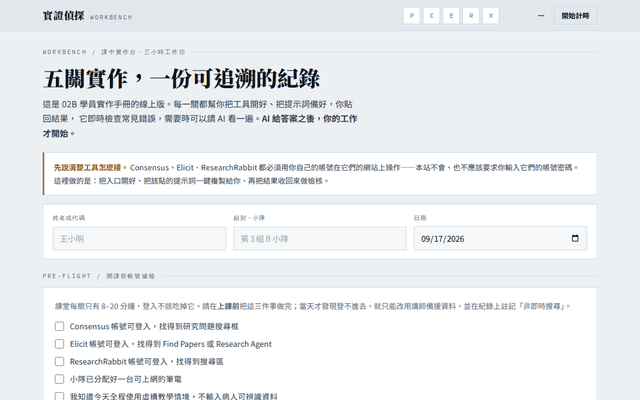
Task: Check 全程使用虛構教學情境 checkbox
Action: tap(60, 396)
